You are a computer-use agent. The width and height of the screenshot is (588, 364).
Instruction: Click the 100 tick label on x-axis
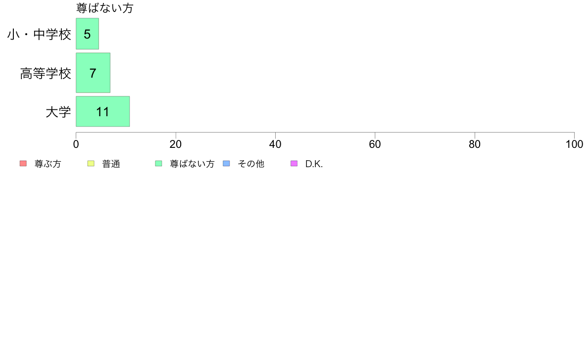pyautogui.click(x=574, y=144)
